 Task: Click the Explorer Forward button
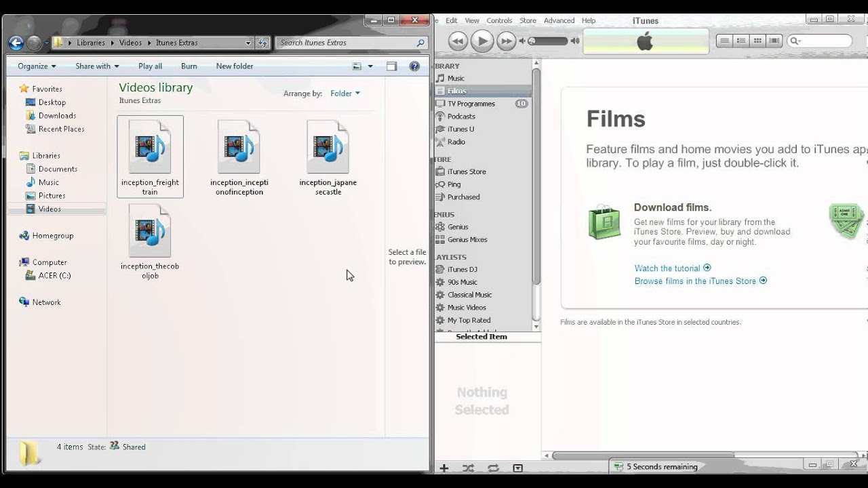tap(34, 43)
